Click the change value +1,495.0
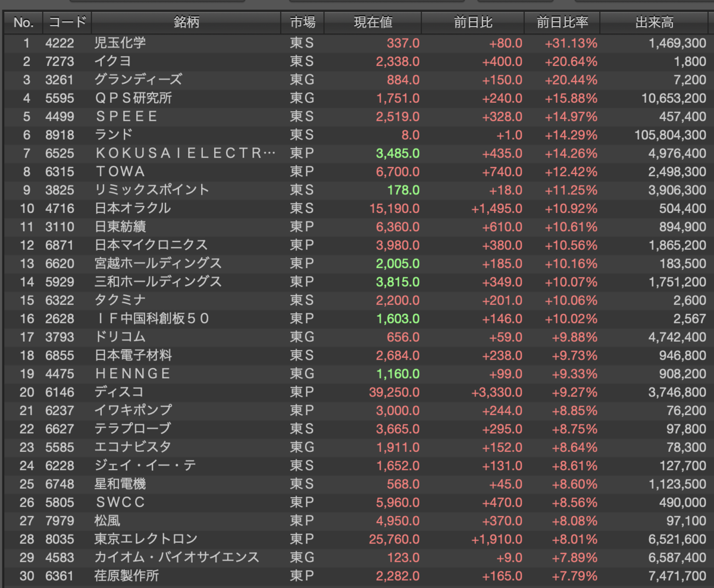This screenshot has width=714, height=588. (x=497, y=209)
